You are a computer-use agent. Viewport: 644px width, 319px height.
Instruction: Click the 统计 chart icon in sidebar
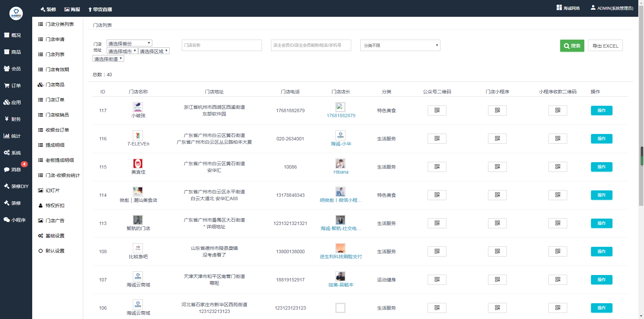tap(6, 136)
